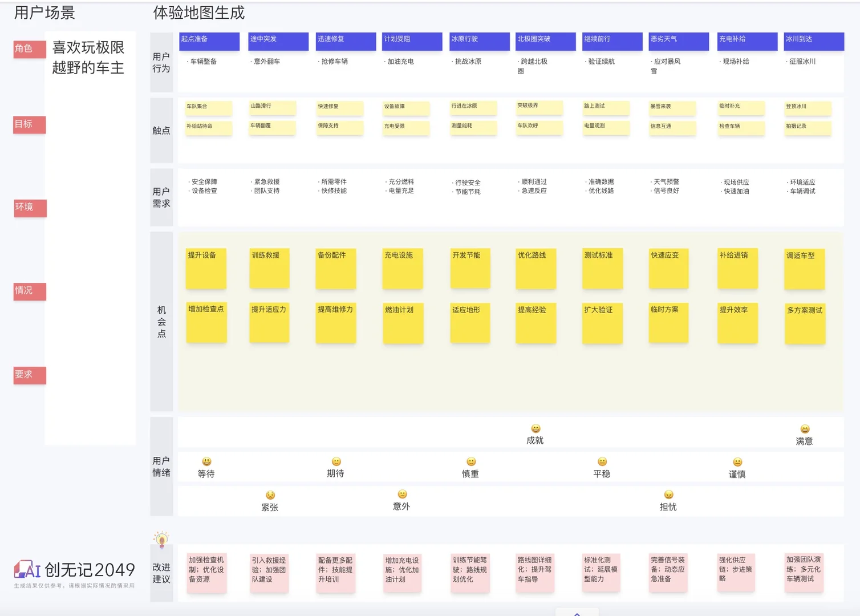Select the 临时方案 sticky note
This screenshot has width=860, height=616.
(668, 323)
